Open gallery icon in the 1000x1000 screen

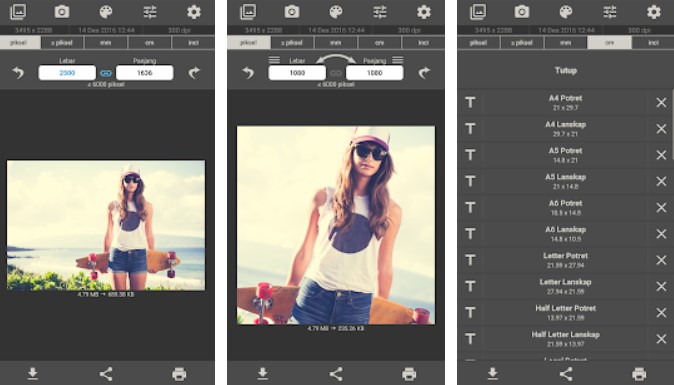click(248, 12)
